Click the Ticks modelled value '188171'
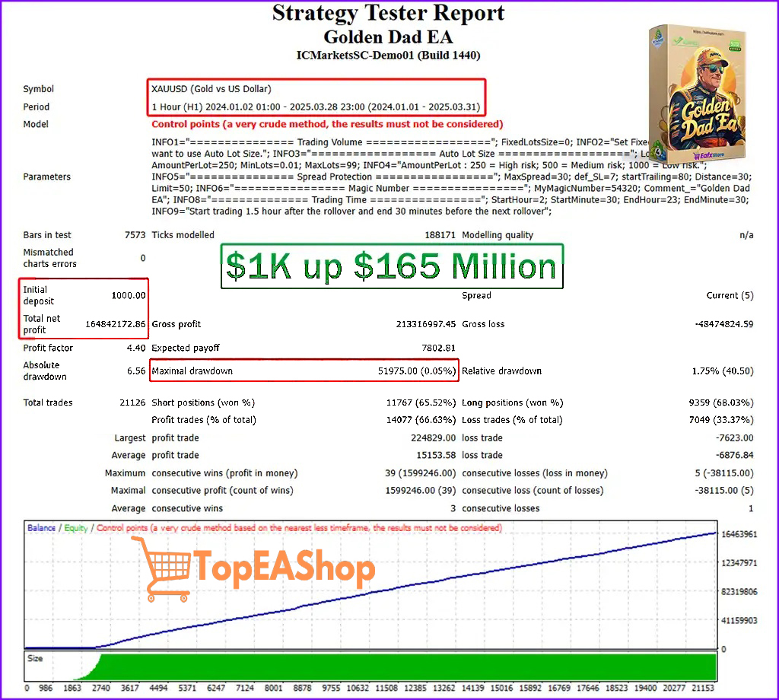The height and width of the screenshot is (700, 779). click(x=440, y=235)
